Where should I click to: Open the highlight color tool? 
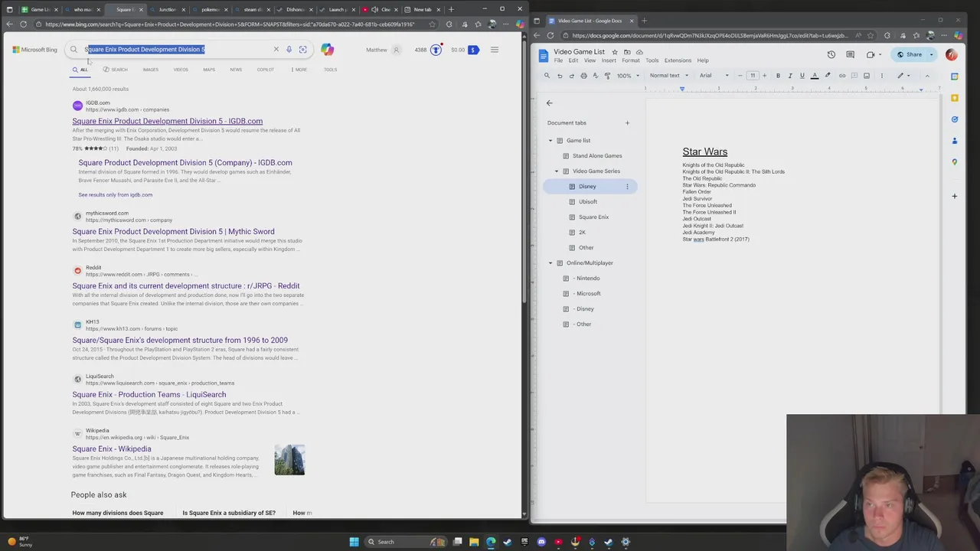coord(828,76)
